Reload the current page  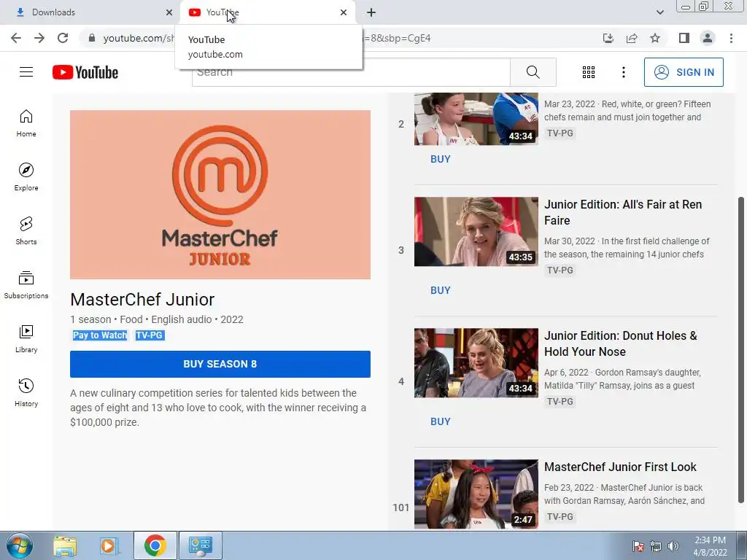point(63,38)
